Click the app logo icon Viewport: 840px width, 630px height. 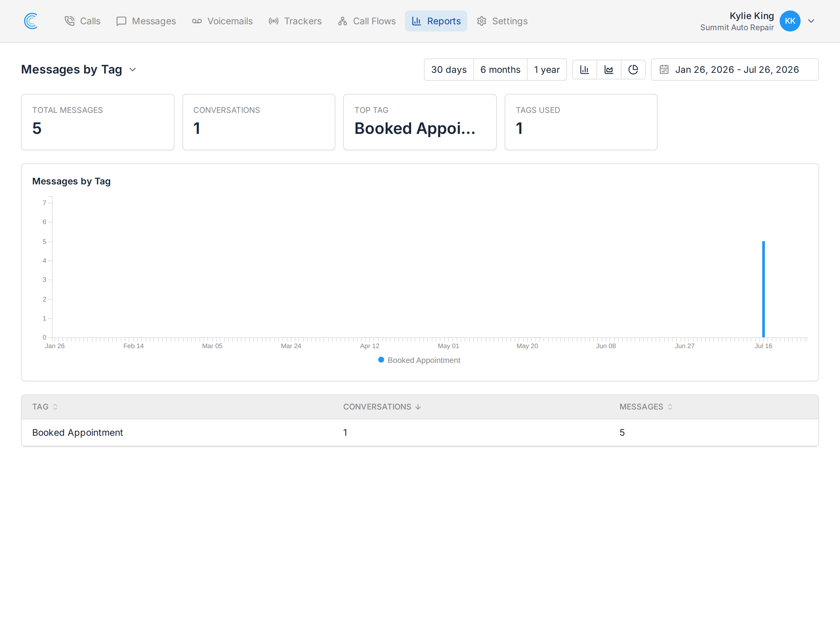point(31,21)
